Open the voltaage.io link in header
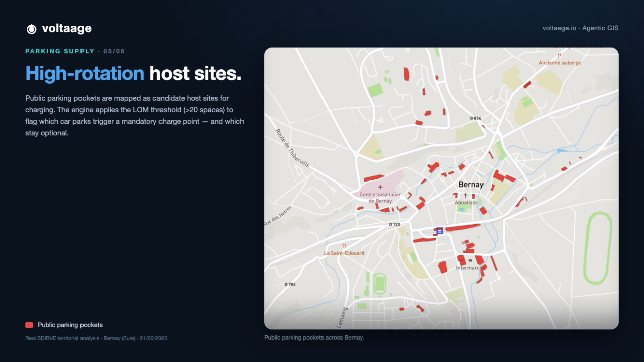 click(x=559, y=28)
